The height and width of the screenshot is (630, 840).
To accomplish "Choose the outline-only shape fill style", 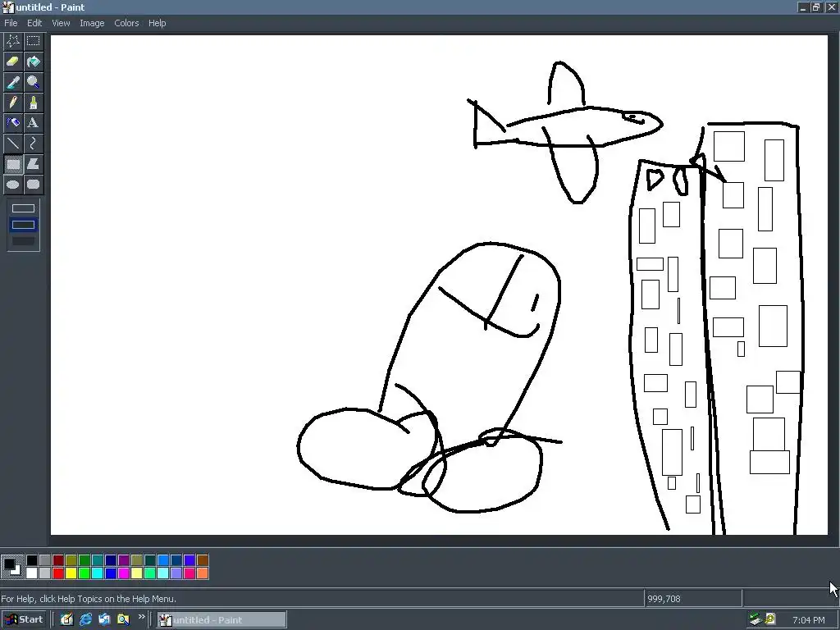I will pyautogui.click(x=24, y=208).
